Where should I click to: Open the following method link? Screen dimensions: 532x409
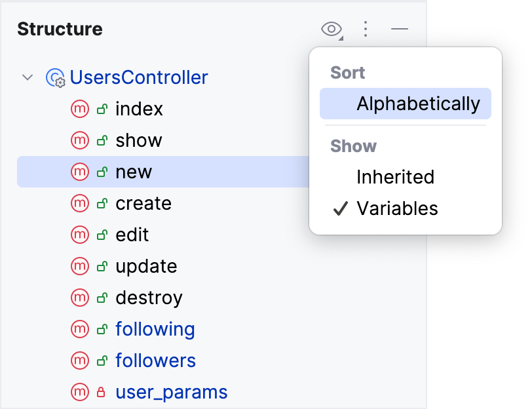(155, 329)
